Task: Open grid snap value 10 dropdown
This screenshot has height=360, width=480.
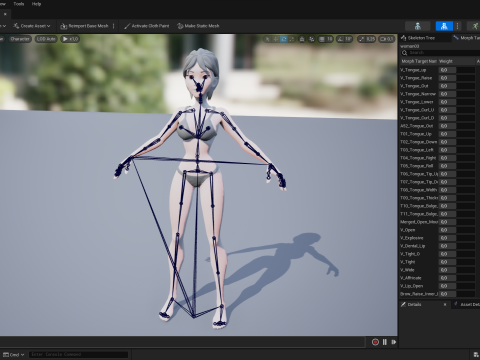Action: coord(329,39)
